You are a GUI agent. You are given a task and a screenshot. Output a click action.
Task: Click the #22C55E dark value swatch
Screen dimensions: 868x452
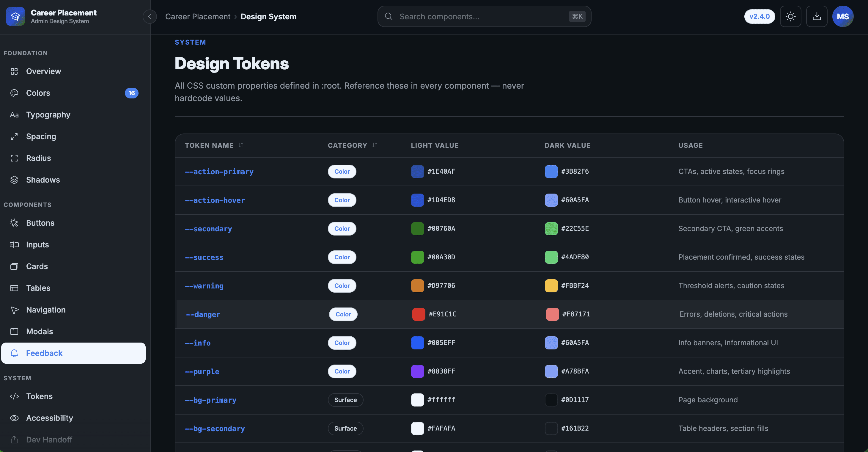tap(551, 229)
